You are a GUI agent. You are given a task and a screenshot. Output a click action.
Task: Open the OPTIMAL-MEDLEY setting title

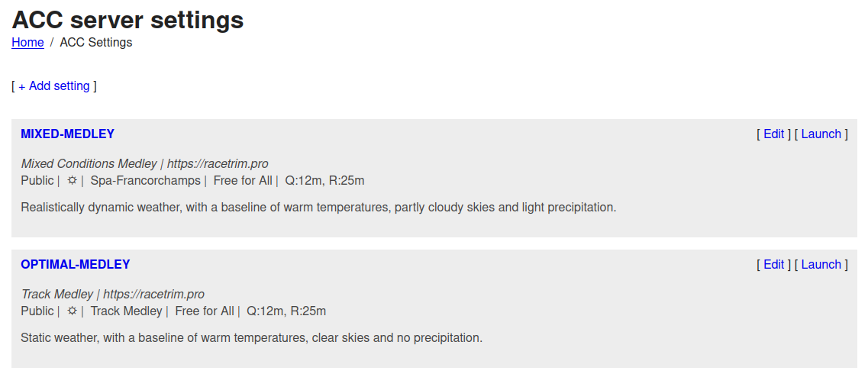(x=75, y=265)
